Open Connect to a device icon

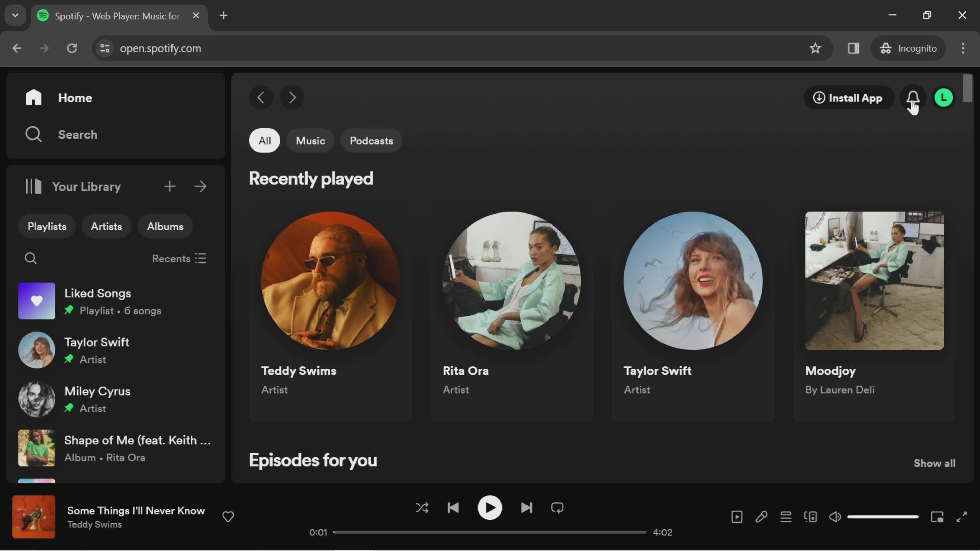(x=810, y=517)
